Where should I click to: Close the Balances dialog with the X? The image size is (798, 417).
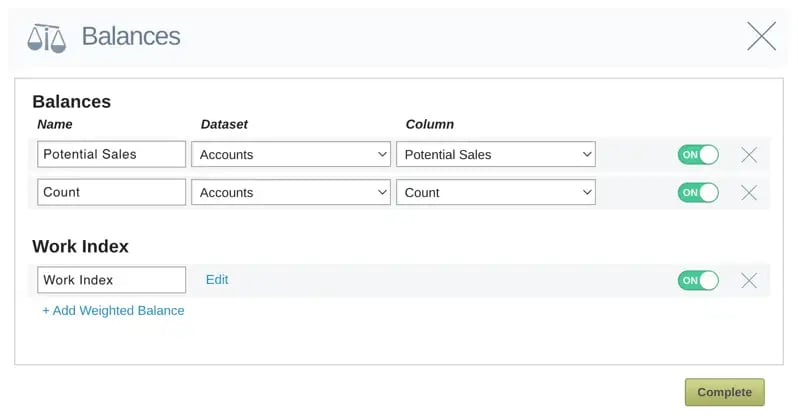[761, 36]
